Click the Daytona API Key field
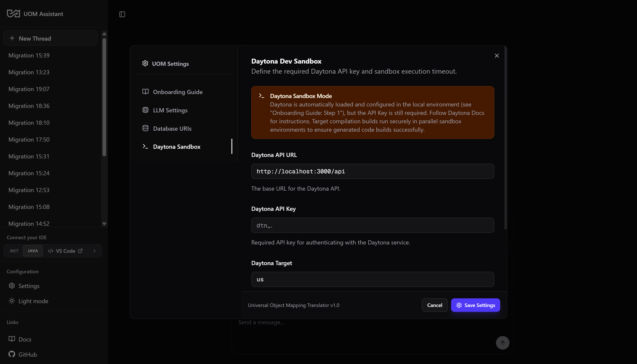The width and height of the screenshot is (637, 364). coord(373,225)
